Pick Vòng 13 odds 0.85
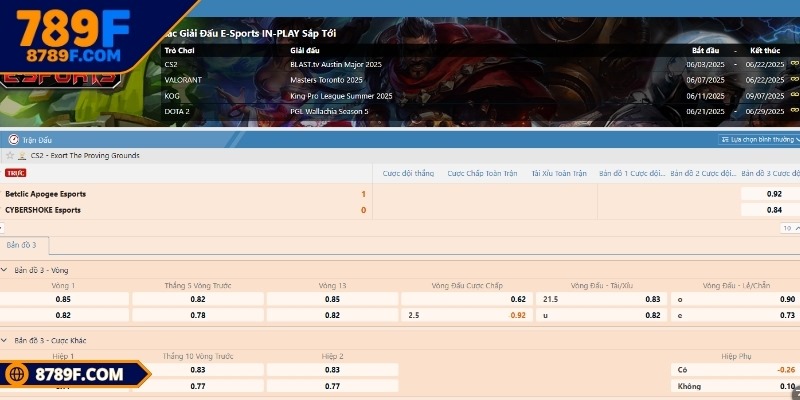 [332, 299]
